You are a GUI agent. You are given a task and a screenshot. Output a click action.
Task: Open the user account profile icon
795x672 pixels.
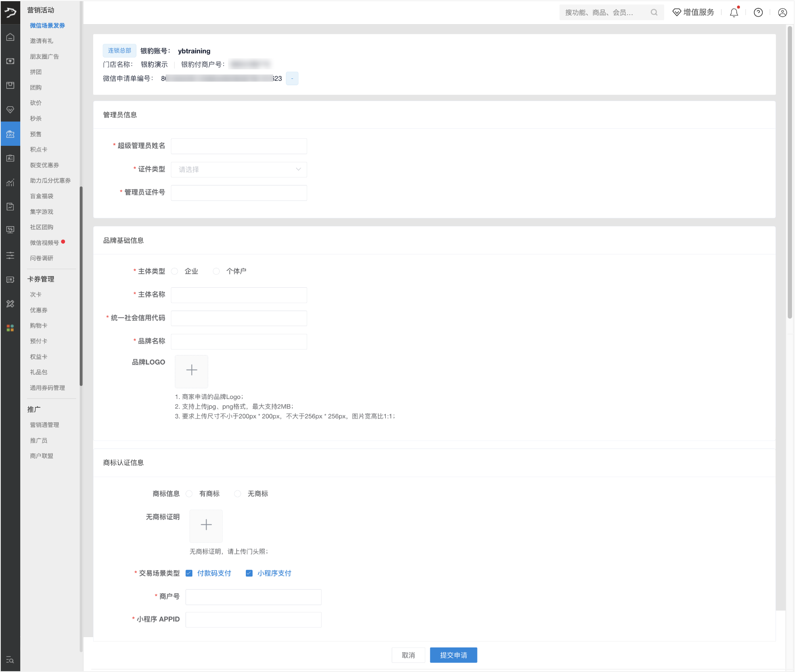click(x=782, y=13)
